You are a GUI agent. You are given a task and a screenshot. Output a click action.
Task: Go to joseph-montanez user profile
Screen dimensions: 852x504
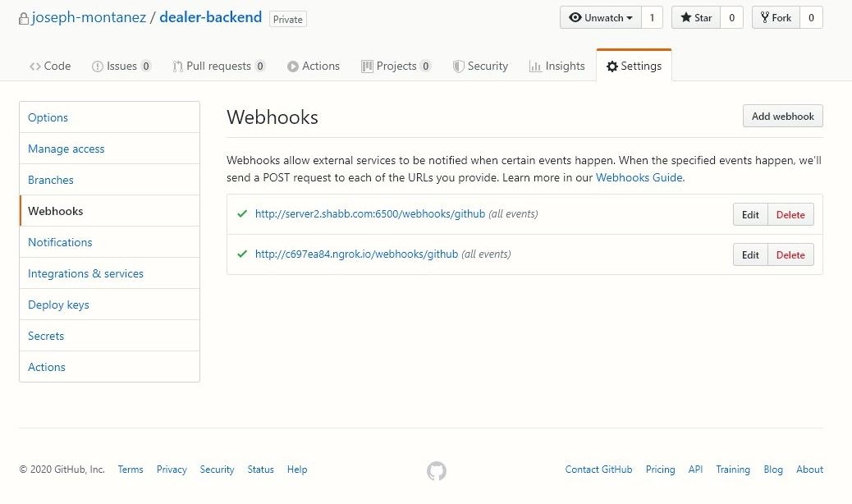tap(89, 17)
